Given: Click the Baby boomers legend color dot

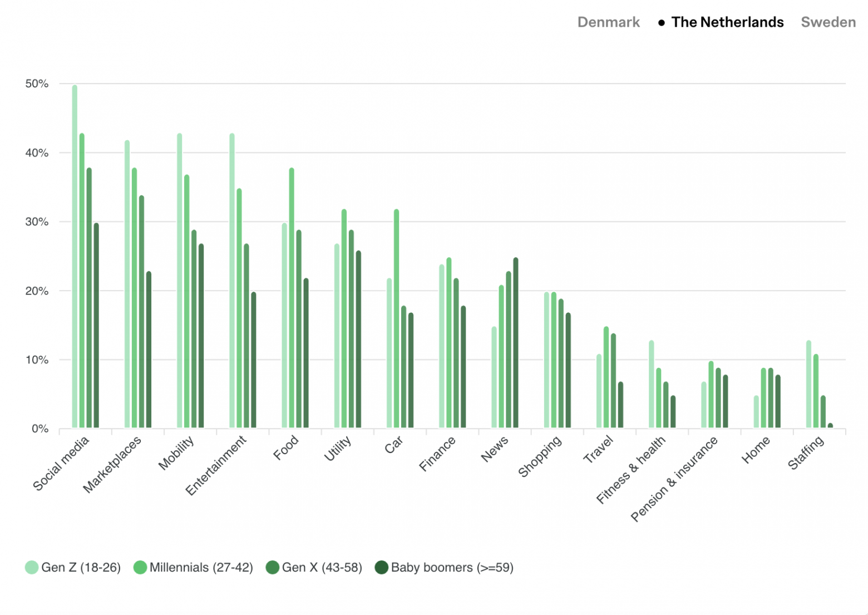Looking at the screenshot, I should click(x=381, y=567).
